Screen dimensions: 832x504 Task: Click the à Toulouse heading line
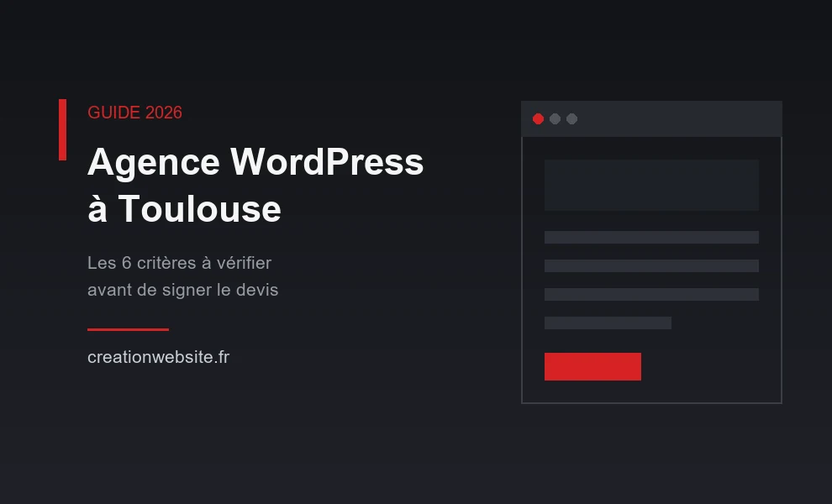(x=184, y=208)
